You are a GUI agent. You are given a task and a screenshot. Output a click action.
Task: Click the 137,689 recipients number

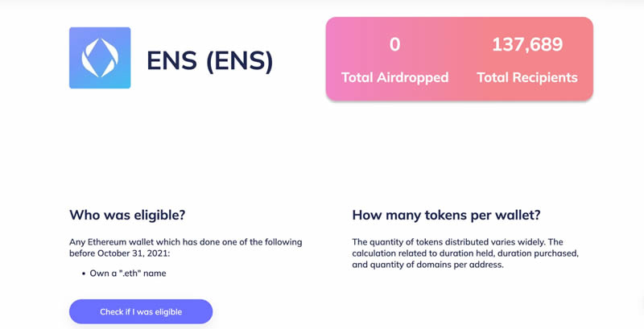pos(527,45)
